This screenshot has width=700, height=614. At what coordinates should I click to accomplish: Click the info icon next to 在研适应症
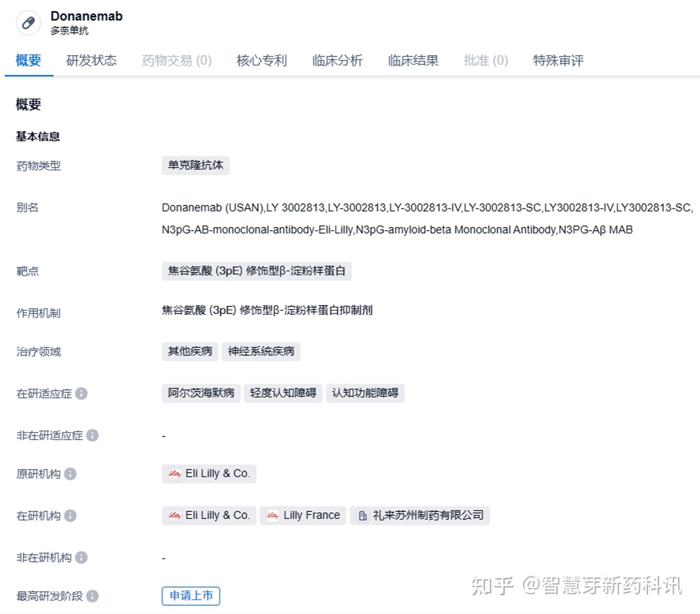click(82, 394)
